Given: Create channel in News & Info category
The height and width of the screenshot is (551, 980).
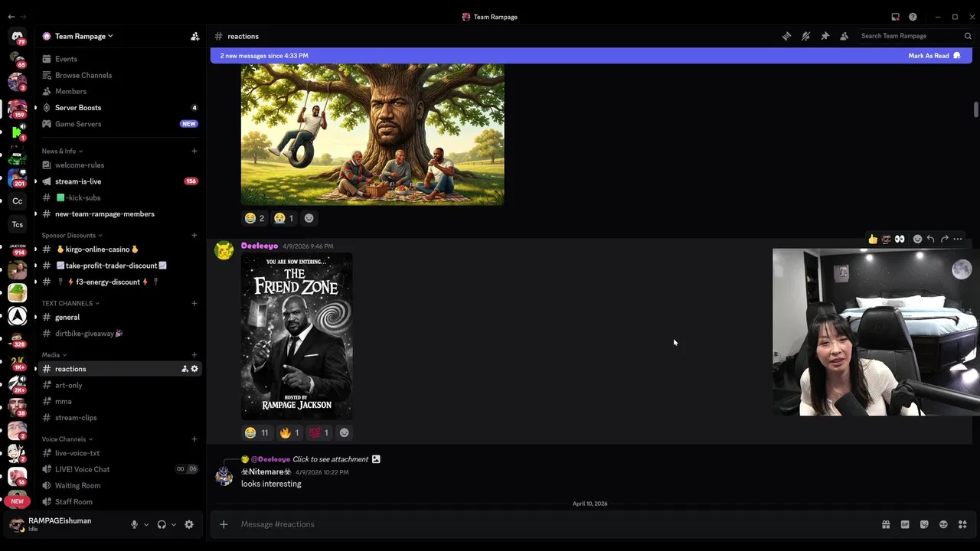Looking at the screenshot, I should pyautogui.click(x=194, y=151).
